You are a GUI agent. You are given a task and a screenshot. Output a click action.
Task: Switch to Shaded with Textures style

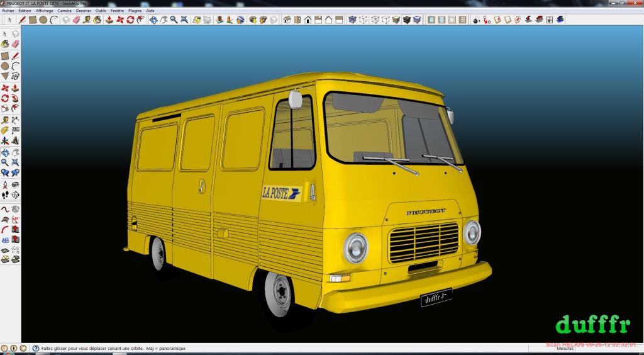point(407,20)
